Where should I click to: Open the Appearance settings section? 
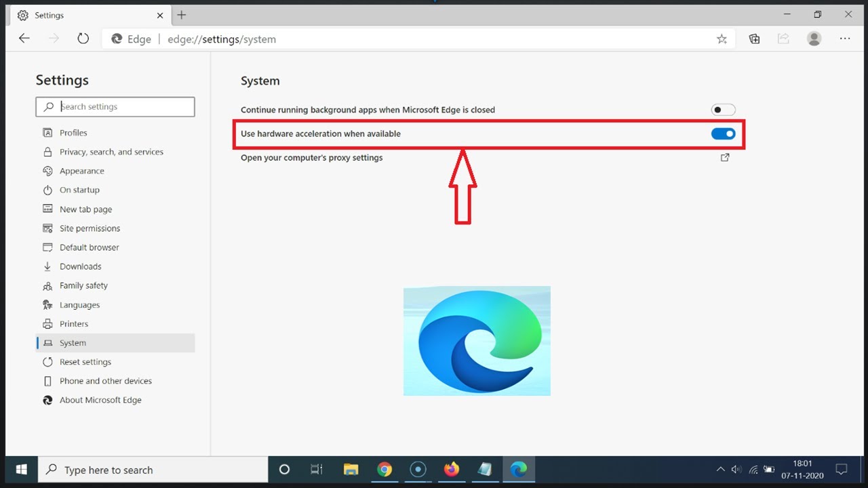click(115, 171)
